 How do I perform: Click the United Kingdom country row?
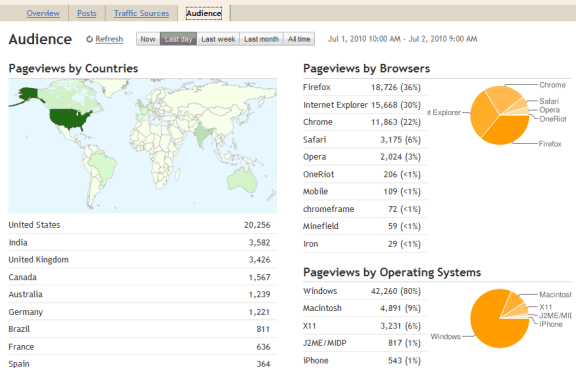(x=143, y=260)
